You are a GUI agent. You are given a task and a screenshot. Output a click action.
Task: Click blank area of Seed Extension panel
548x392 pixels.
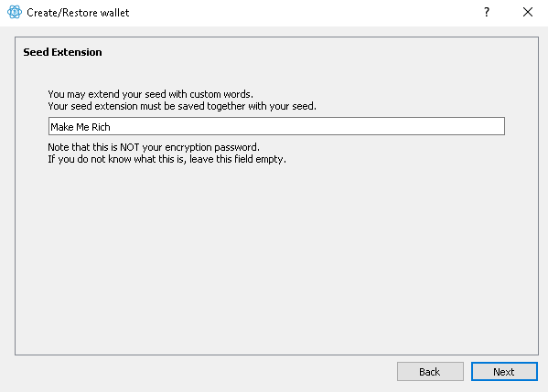tap(276, 259)
